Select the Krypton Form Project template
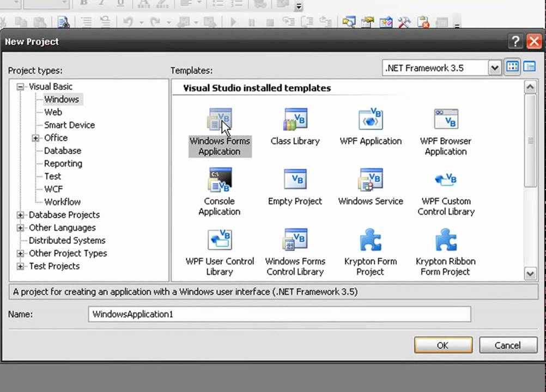Image resolution: width=546 pixels, height=392 pixels. (370, 252)
